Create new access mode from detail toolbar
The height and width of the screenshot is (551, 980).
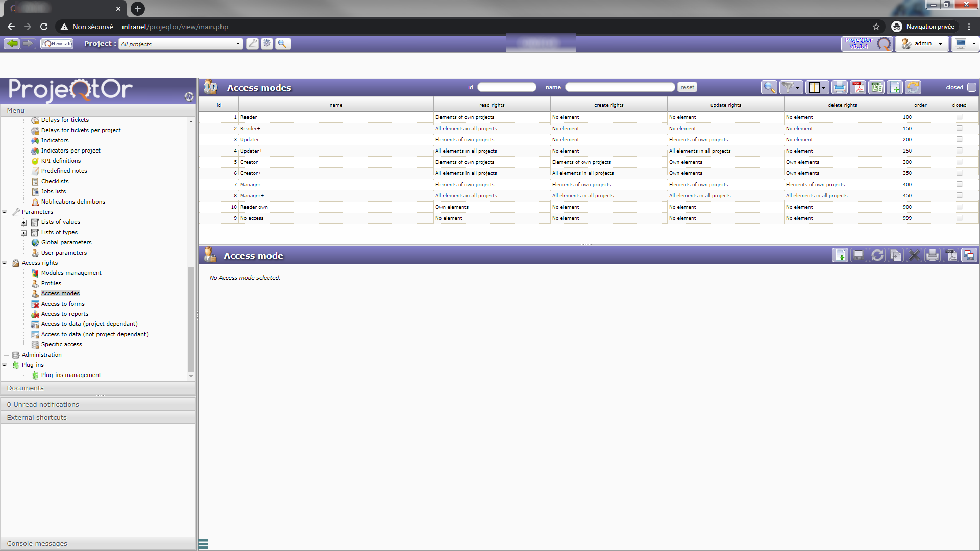[840, 255]
